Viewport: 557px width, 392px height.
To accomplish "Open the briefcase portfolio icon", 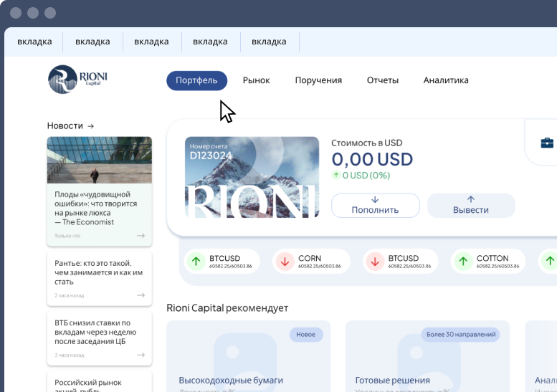I will 547,143.
